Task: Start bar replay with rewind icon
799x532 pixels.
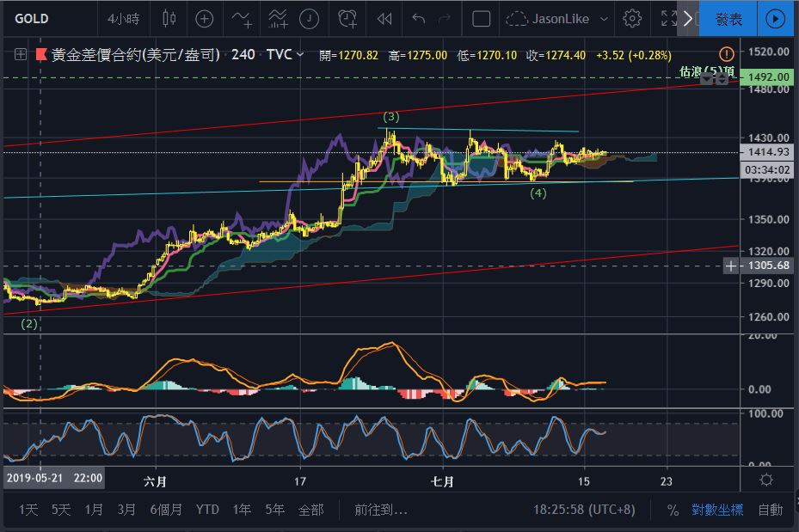Action: [384, 18]
